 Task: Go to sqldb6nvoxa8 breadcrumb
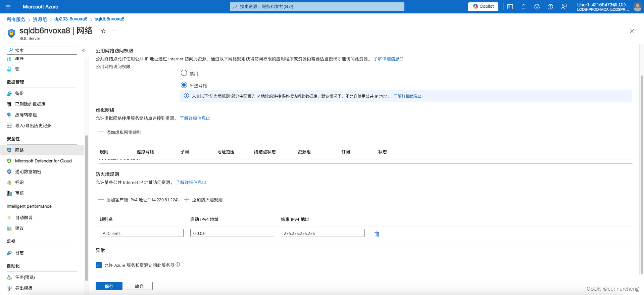tap(109, 19)
